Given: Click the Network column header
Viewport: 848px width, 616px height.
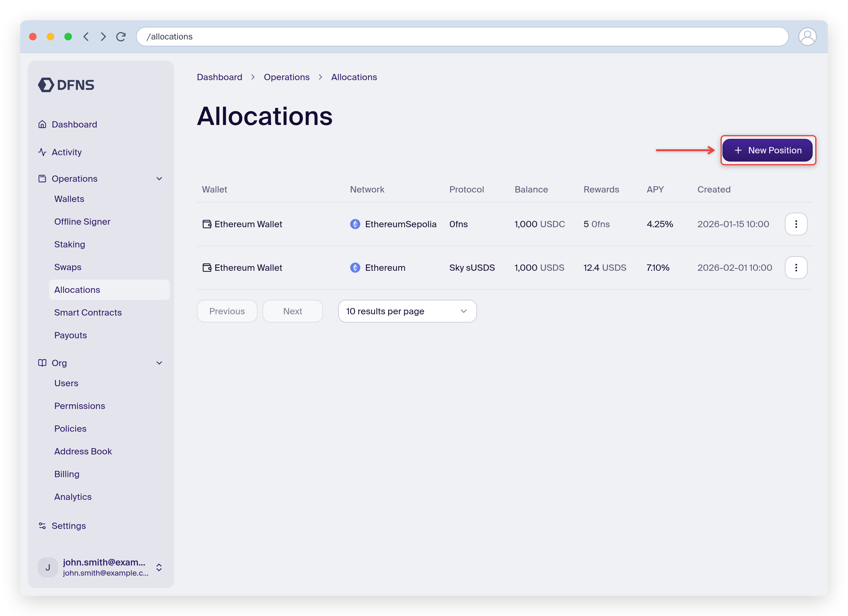Looking at the screenshot, I should point(367,189).
